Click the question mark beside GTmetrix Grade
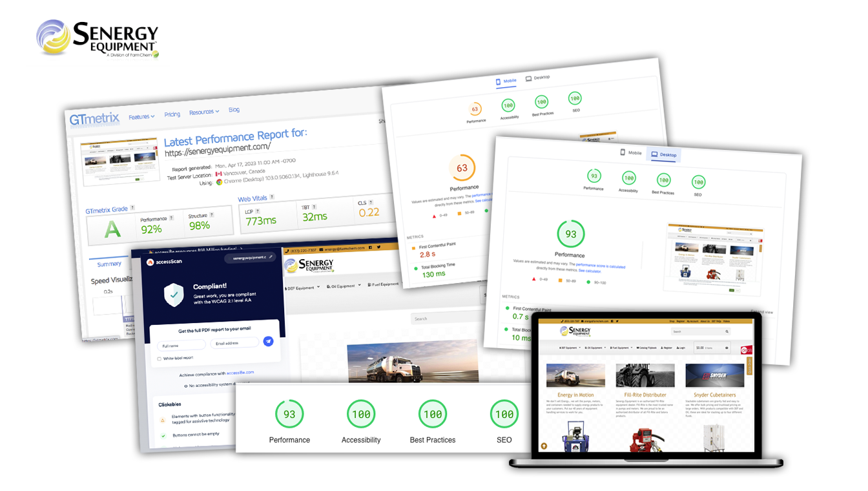 (x=132, y=208)
